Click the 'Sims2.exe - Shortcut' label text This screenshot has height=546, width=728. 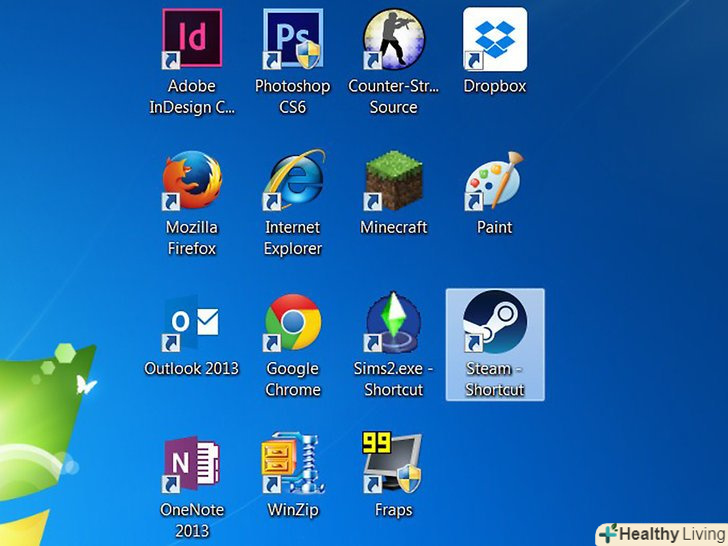click(393, 379)
